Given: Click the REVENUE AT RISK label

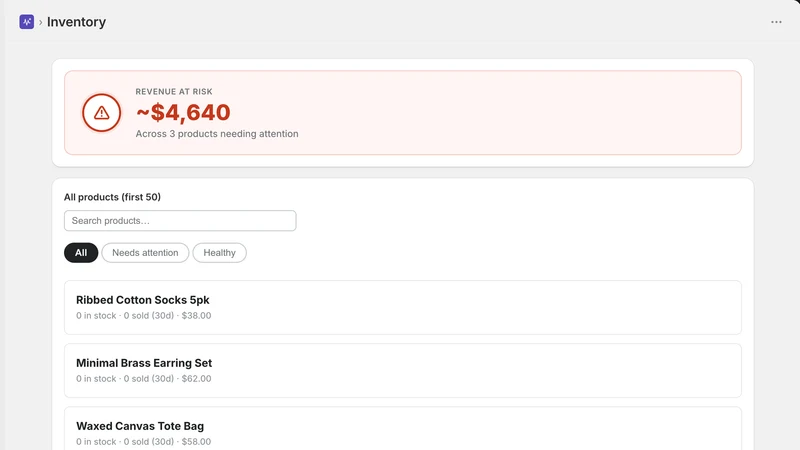Looking at the screenshot, I should pyautogui.click(x=174, y=92).
